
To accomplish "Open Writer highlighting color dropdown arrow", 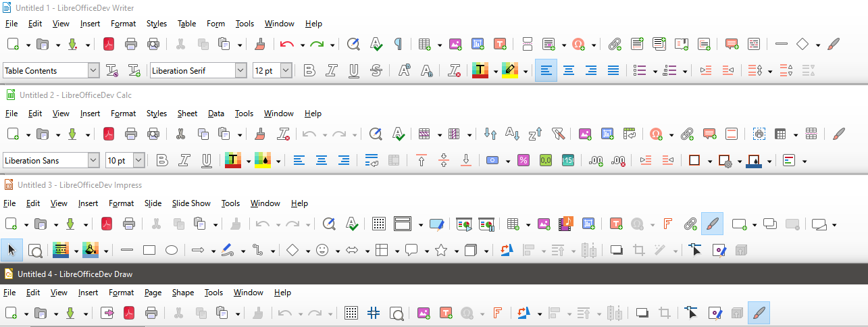I will point(525,70).
